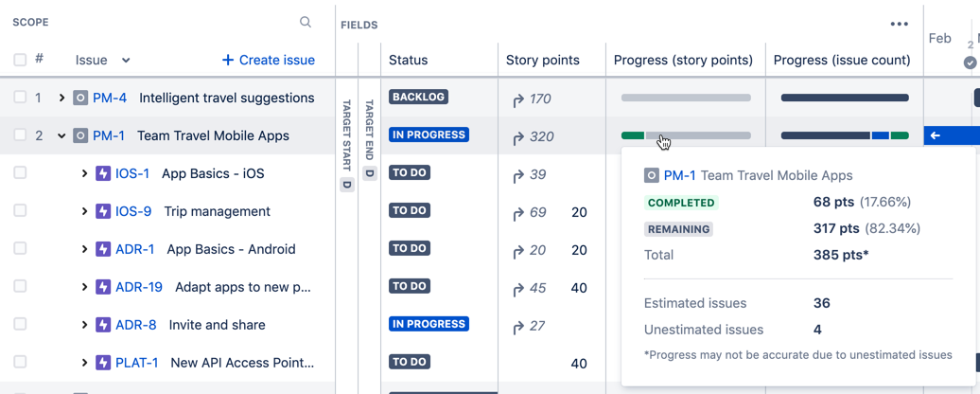Click the PLAT-1 epic icon
980x394 pixels.
(102, 362)
